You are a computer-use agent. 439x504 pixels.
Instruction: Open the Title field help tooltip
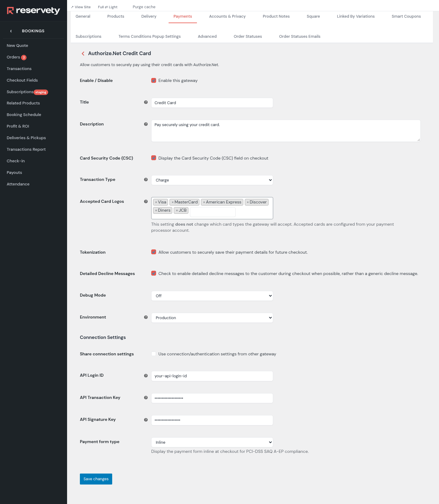(x=146, y=102)
